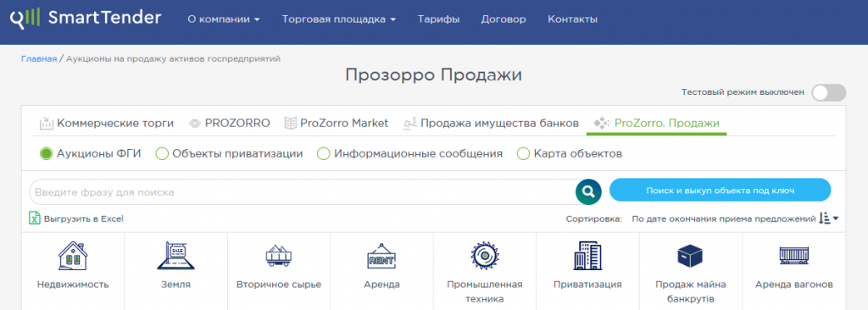The height and width of the screenshot is (310, 868).
Task: Select the Промышленная техника saw icon
Action: [x=485, y=256]
